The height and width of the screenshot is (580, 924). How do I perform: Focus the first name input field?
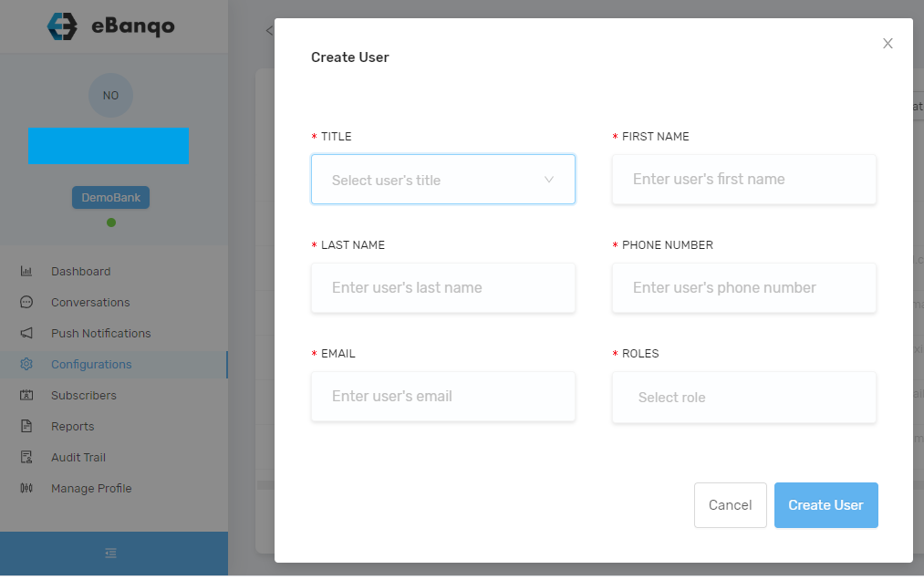743,179
